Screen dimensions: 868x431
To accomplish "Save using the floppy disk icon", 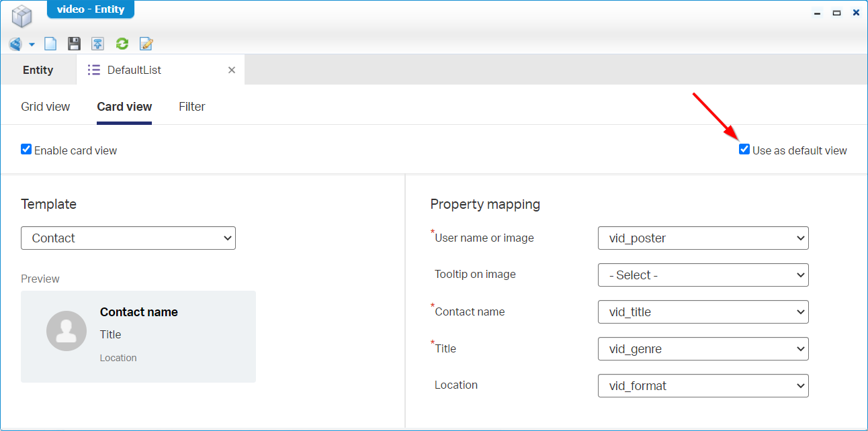I will tap(74, 44).
